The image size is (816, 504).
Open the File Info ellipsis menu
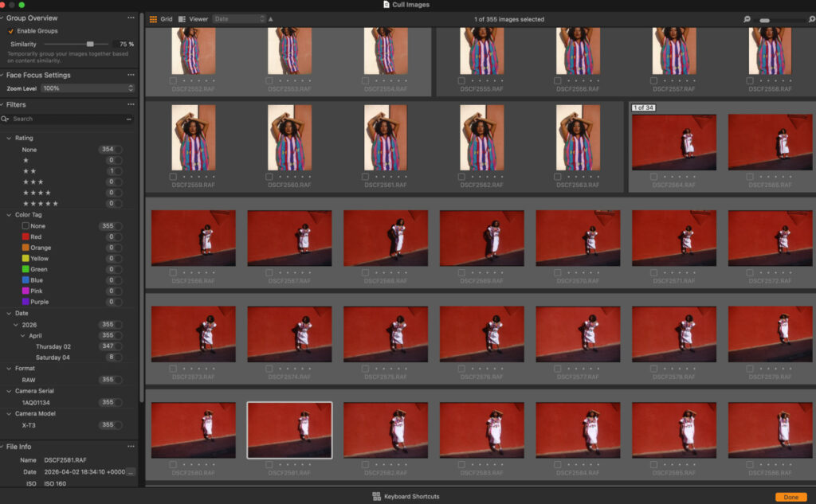coord(131,446)
